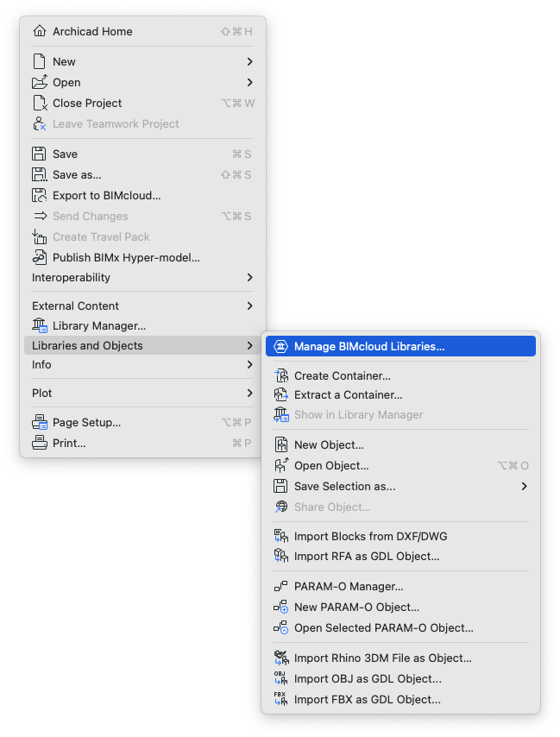This screenshot has width=560, height=737.
Task: Click the PARAM-O Manager icon
Action: coord(280,586)
